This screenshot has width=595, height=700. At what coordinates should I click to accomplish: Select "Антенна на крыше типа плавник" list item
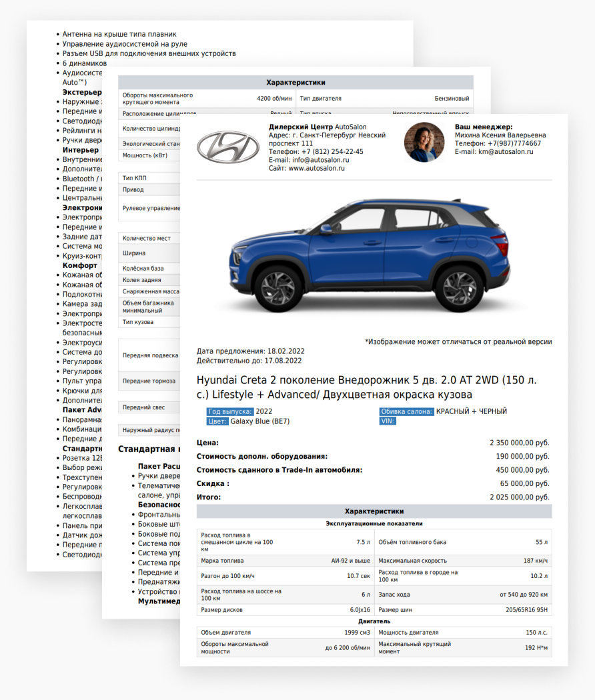[x=119, y=34]
